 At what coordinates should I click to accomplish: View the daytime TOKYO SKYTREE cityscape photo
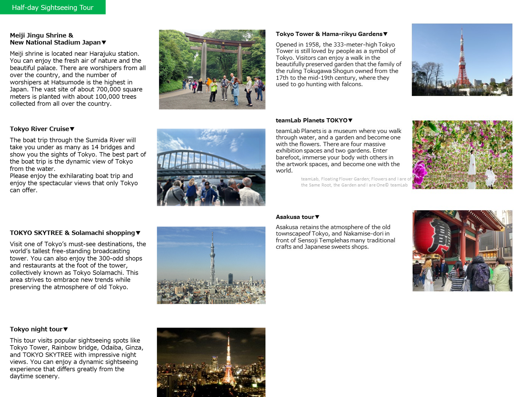(211, 265)
